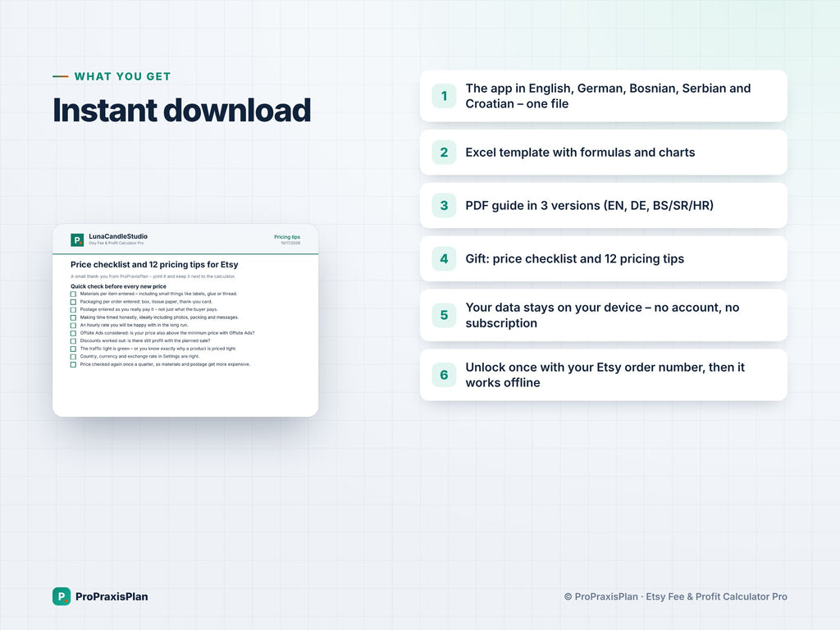Click the number 4 badge
Image resolution: width=840 pixels, height=630 pixels.
[444, 258]
